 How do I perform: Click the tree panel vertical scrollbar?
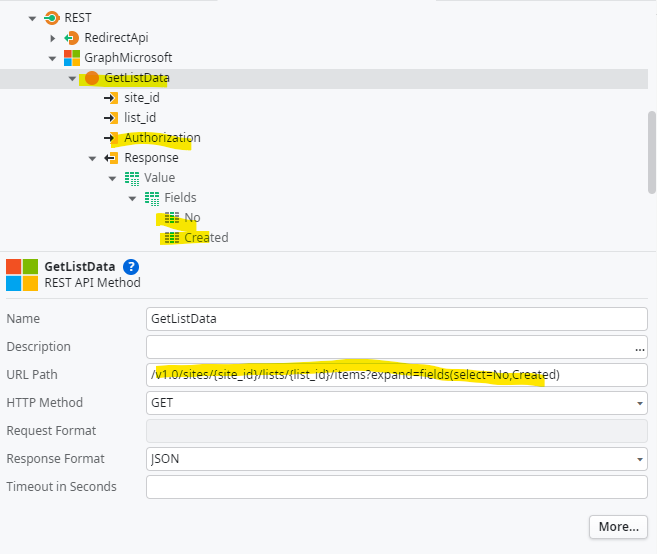(652, 151)
